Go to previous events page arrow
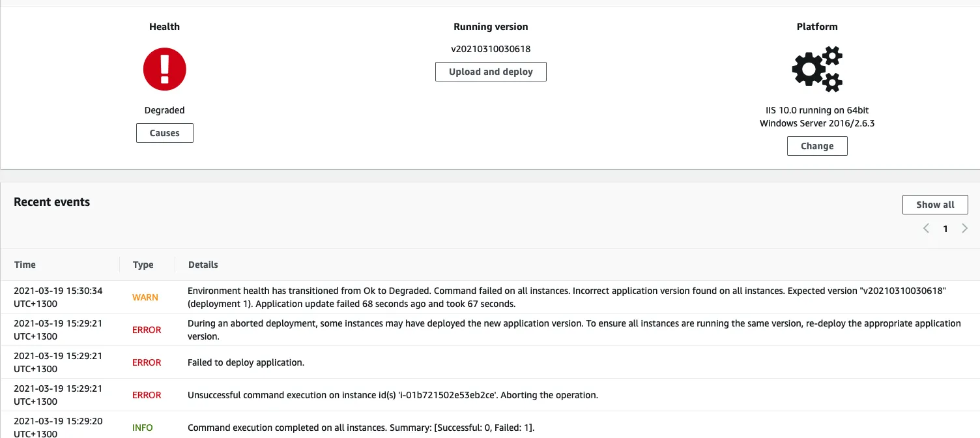Screen dimensions: 980x438 [x=926, y=228]
